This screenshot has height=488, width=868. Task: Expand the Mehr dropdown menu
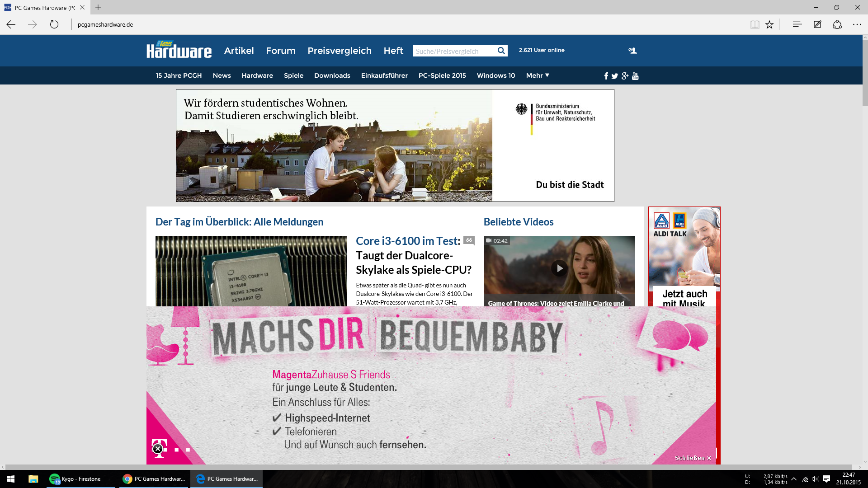coord(538,75)
